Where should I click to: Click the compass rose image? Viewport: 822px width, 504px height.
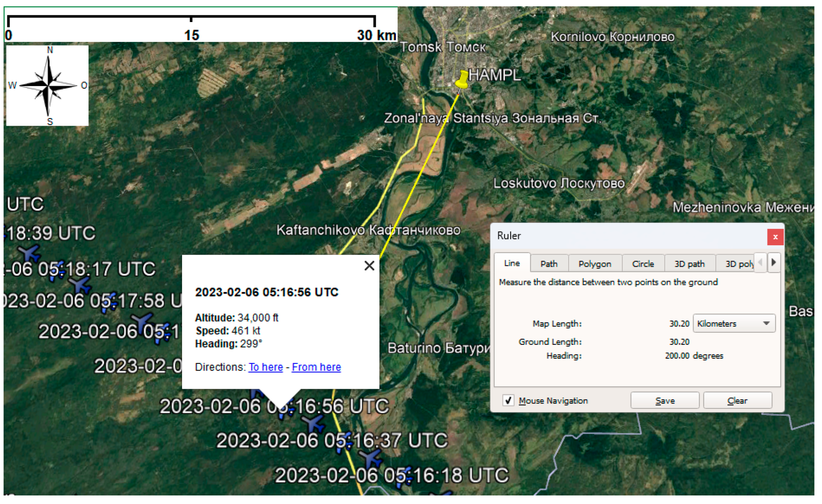point(47,86)
